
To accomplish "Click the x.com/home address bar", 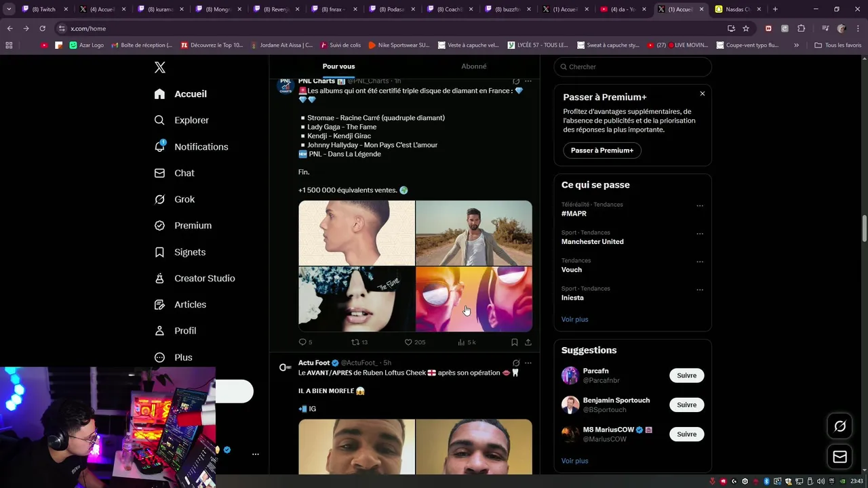I will 387,28.
